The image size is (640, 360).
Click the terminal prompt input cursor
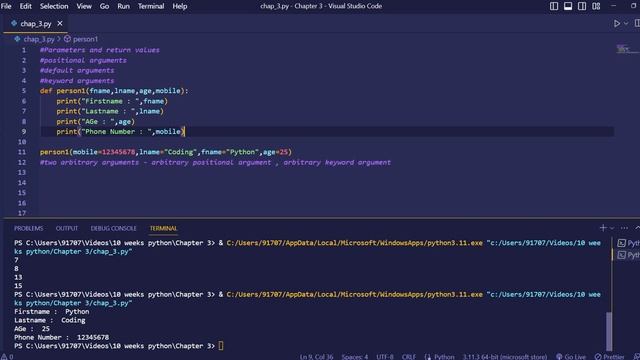(221, 346)
